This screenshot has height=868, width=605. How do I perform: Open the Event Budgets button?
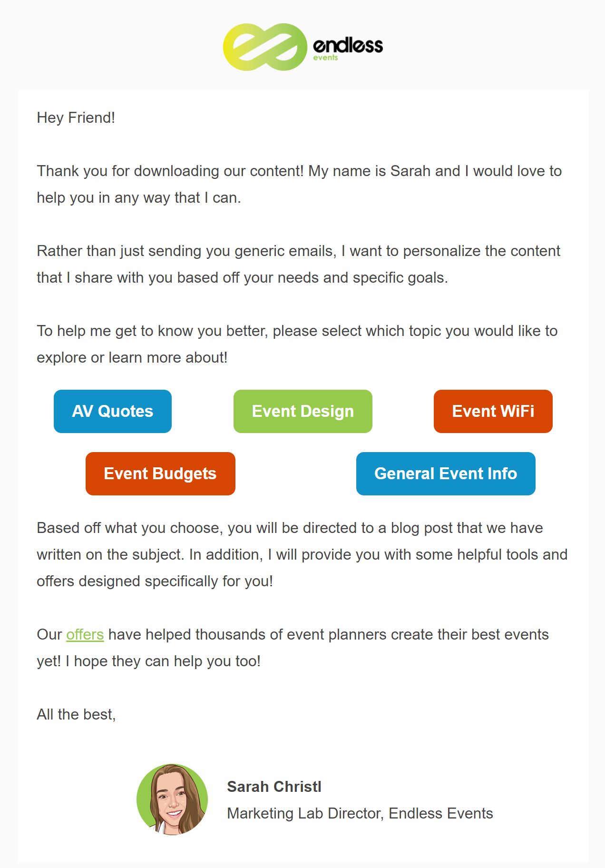[x=160, y=473]
